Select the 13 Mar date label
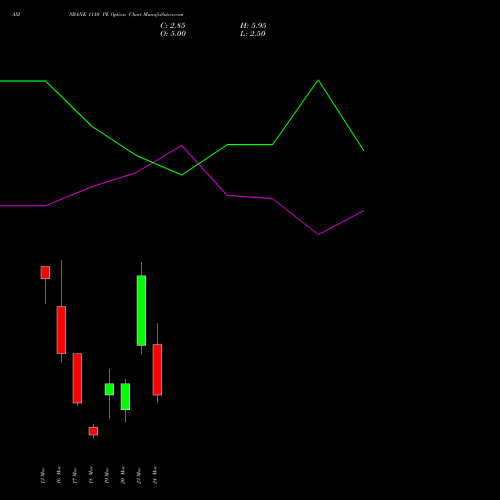The image size is (500, 500). [42, 475]
